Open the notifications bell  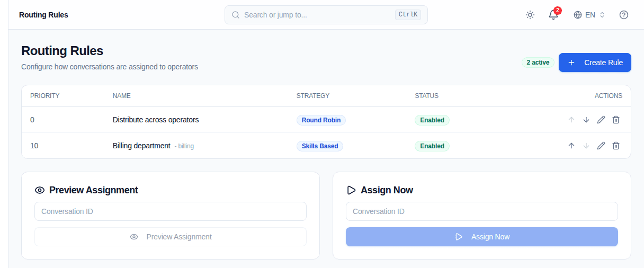[x=553, y=15]
